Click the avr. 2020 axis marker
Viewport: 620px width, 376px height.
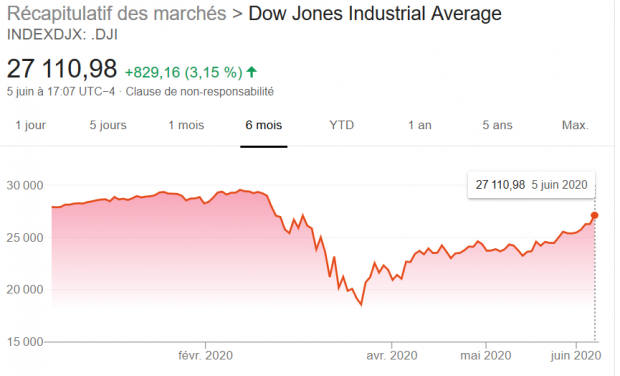click(391, 355)
